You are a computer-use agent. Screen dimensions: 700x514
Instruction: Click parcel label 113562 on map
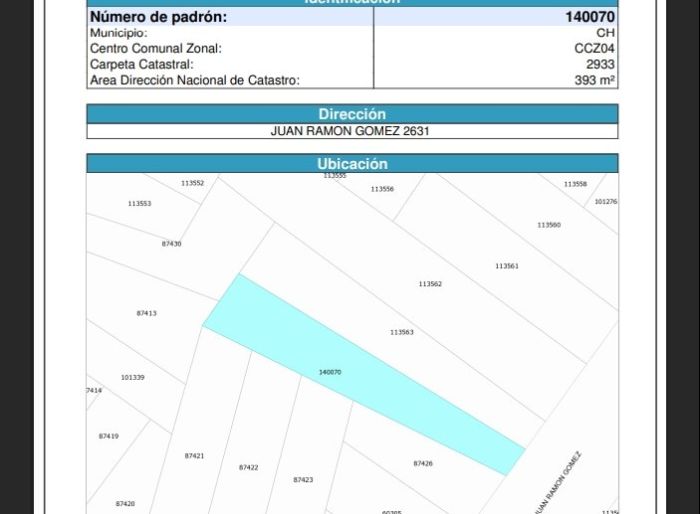[x=430, y=284]
